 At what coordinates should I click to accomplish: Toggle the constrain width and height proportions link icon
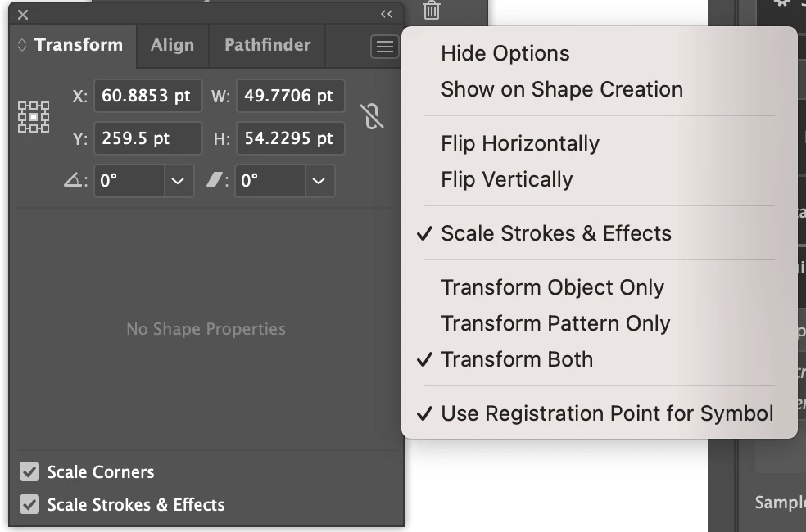point(372,116)
